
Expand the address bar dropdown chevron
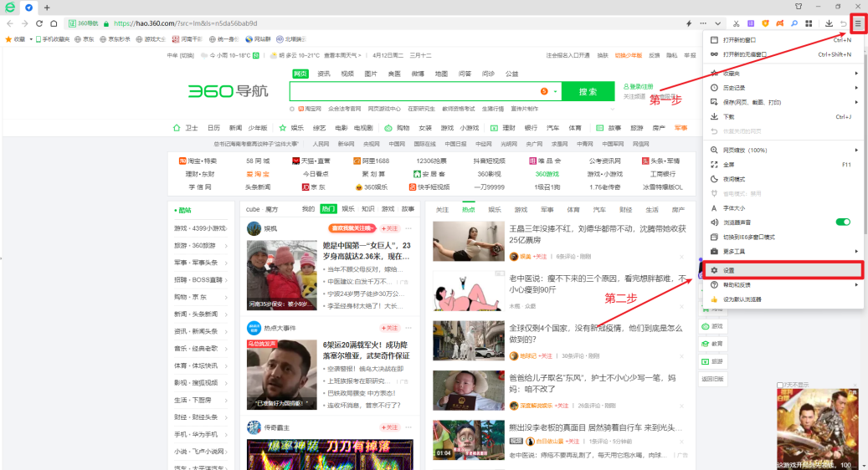(718, 23)
